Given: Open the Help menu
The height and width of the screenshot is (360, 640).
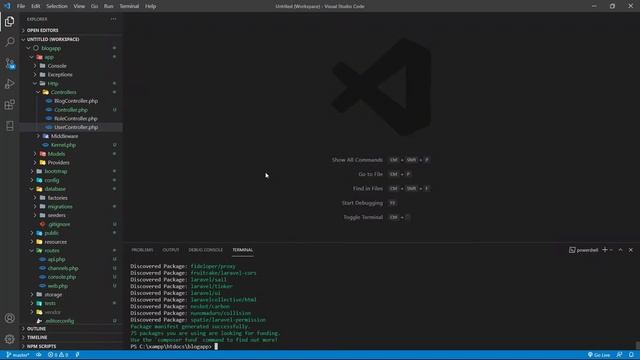Looking at the screenshot, I should [x=150, y=6].
